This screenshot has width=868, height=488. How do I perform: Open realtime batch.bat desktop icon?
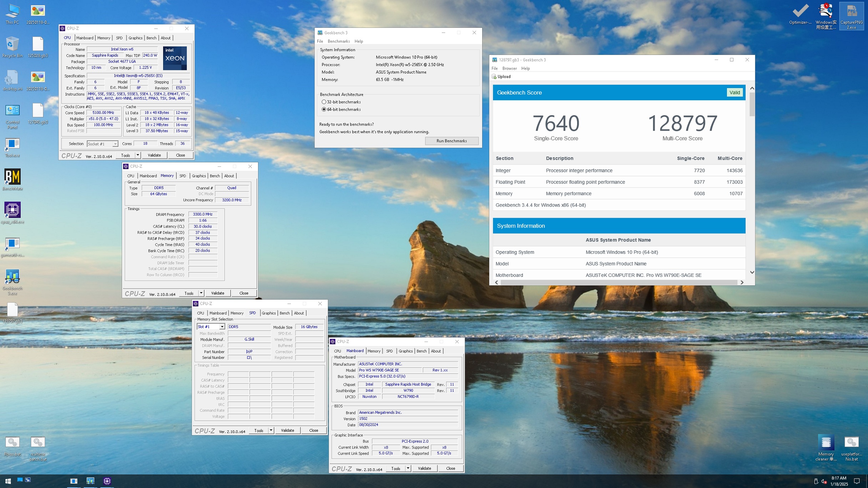38,448
